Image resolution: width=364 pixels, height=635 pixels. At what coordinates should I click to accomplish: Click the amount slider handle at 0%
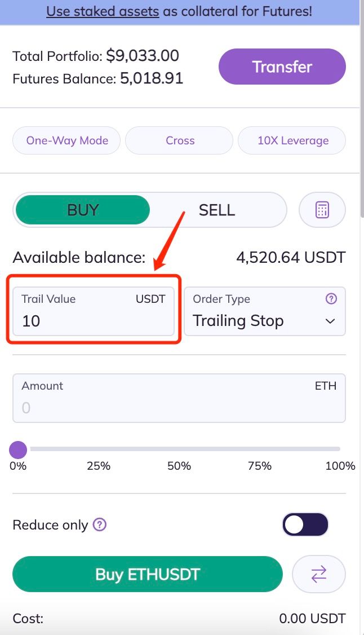(18, 449)
